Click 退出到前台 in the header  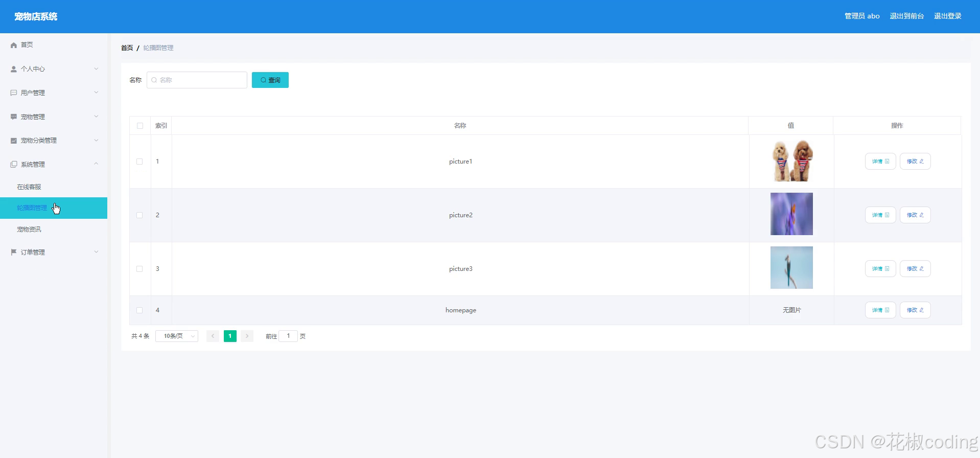[x=907, y=16]
